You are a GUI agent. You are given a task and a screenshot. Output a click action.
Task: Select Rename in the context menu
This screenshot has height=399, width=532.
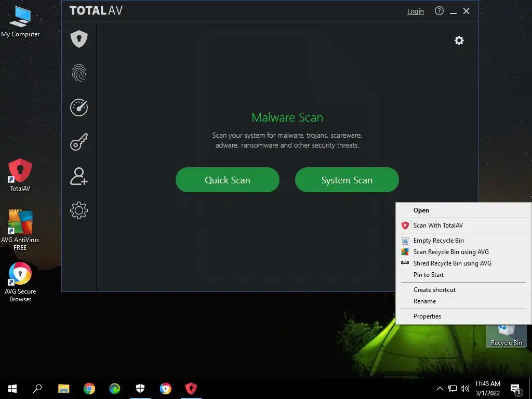click(x=463, y=301)
